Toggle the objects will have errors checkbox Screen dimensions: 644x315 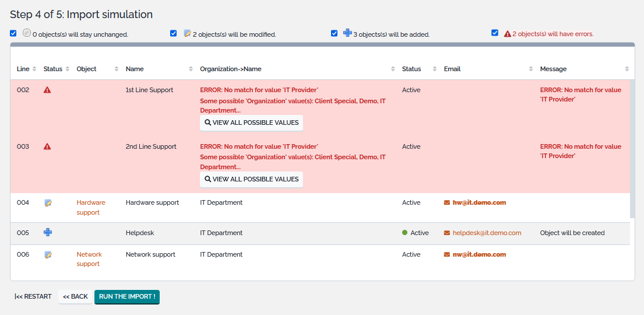(495, 33)
